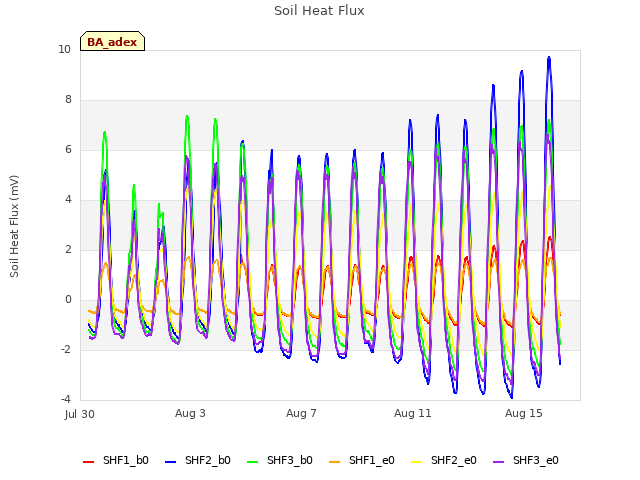This screenshot has height=480, width=640.
Task: Toggle the SHF2_b0 legend entry
Action: click(198, 460)
